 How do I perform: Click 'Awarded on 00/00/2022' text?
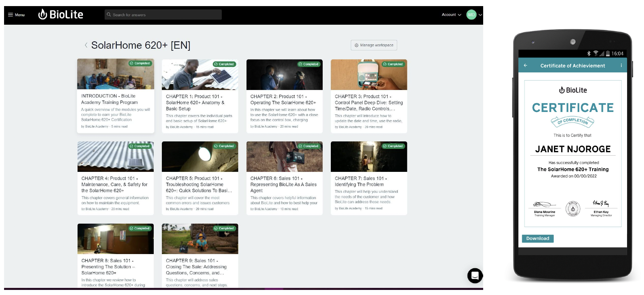[574, 176]
